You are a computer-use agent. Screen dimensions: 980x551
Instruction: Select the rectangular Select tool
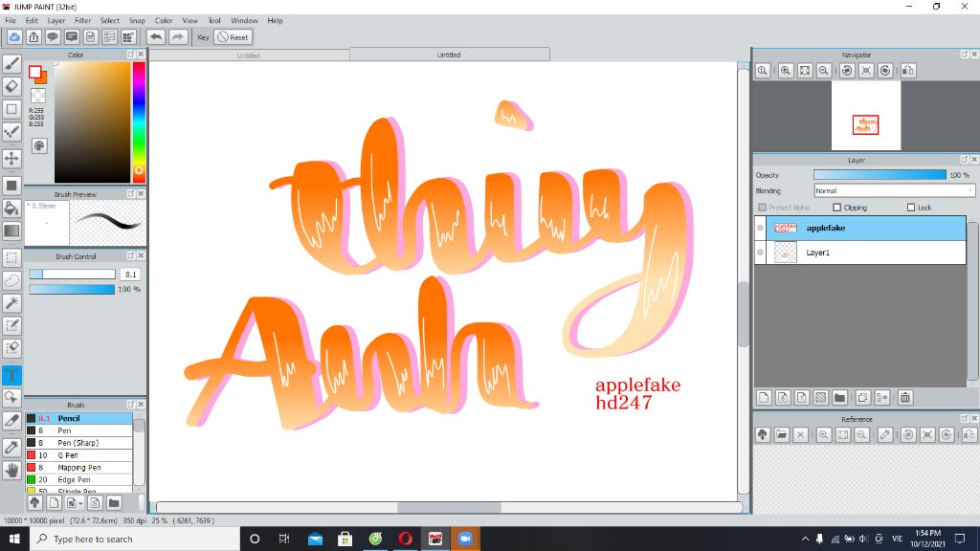(11, 257)
